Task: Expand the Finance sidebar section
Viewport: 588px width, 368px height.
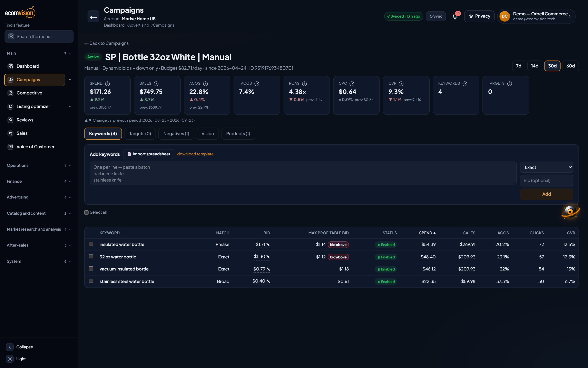Action: tap(39, 181)
